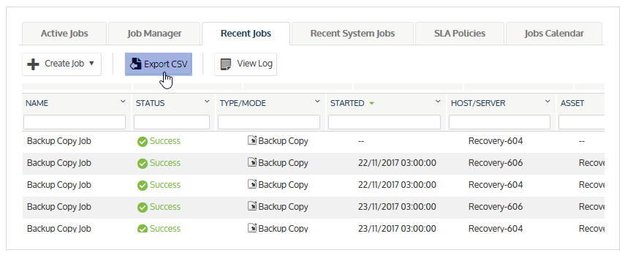The width and height of the screenshot is (644, 269).
Task: Open the SLA Policies tab
Action: point(460,34)
